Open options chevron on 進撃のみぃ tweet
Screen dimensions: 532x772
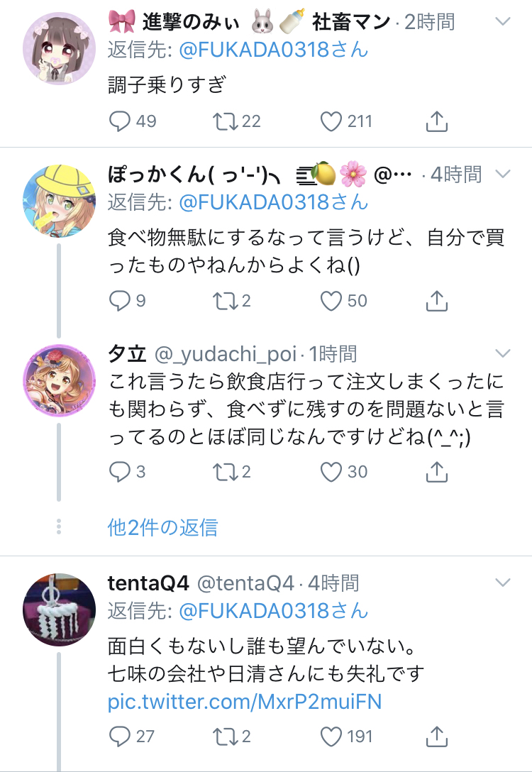[x=502, y=22]
